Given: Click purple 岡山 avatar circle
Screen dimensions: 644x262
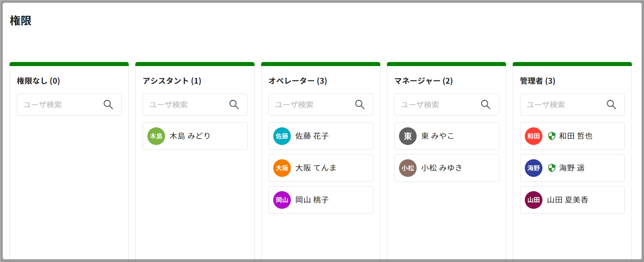Looking at the screenshot, I should 282,200.
